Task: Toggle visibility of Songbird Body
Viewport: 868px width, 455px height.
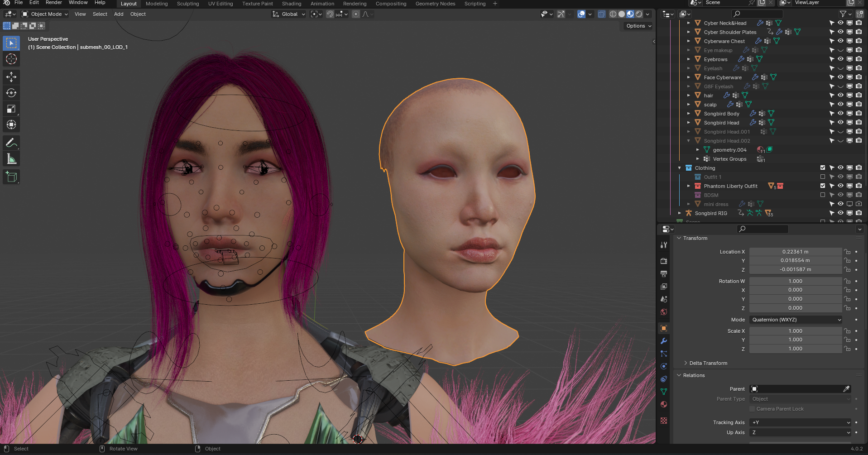Action: 840,114
